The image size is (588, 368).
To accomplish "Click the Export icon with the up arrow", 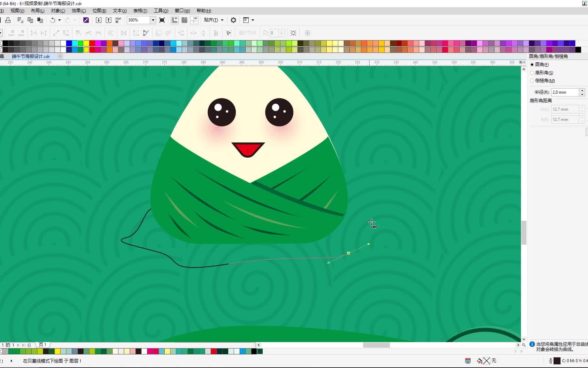I will pos(109,20).
